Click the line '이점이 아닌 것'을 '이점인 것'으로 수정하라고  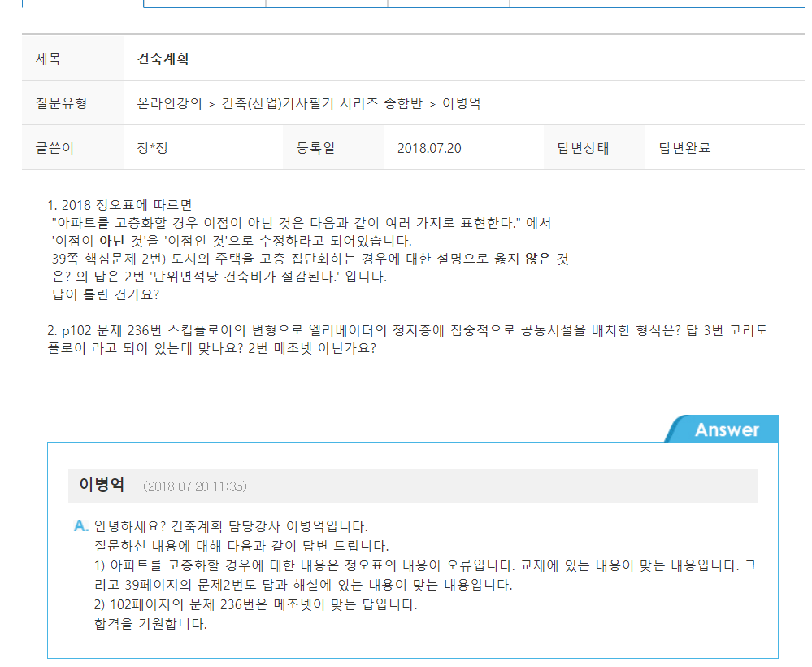[x=232, y=241]
